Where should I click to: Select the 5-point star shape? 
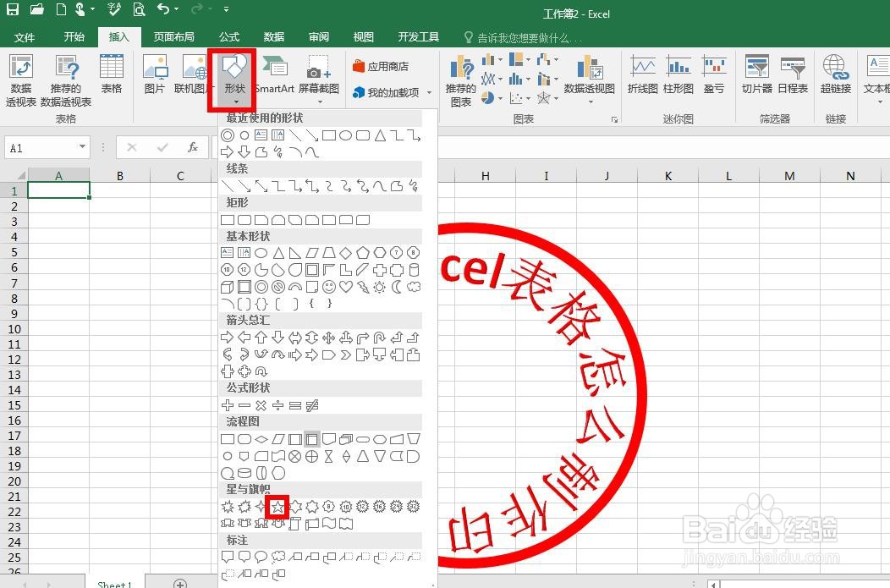click(x=277, y=506)
